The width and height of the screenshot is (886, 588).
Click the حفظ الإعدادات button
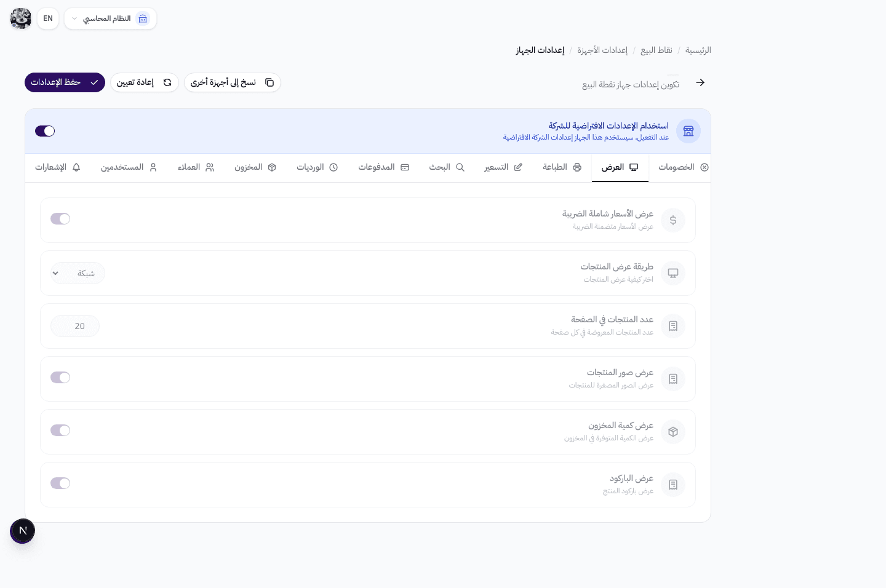pos(65,82)
